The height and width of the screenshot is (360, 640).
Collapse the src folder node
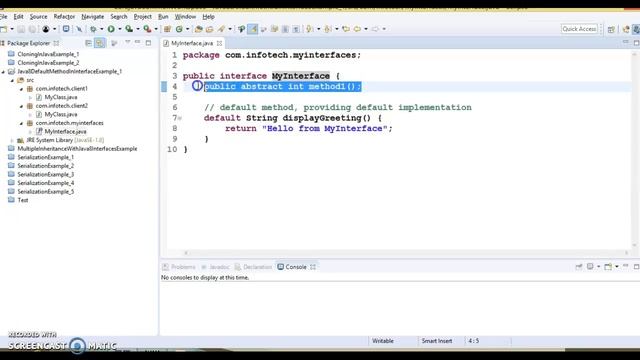pos(12,80)
